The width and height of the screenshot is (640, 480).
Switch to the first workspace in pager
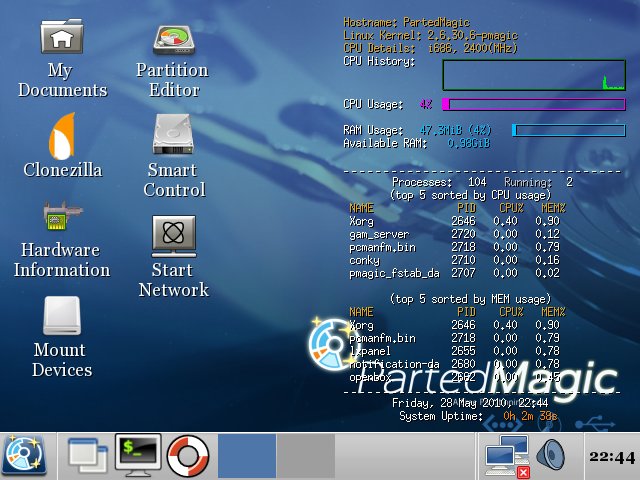coord(246,455)
